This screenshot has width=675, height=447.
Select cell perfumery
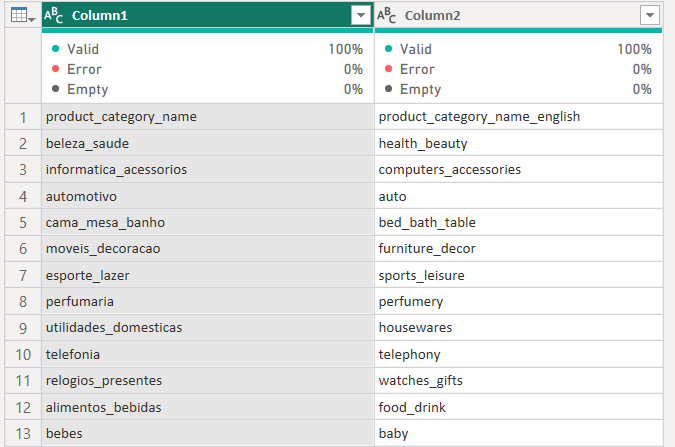(519, 301)
